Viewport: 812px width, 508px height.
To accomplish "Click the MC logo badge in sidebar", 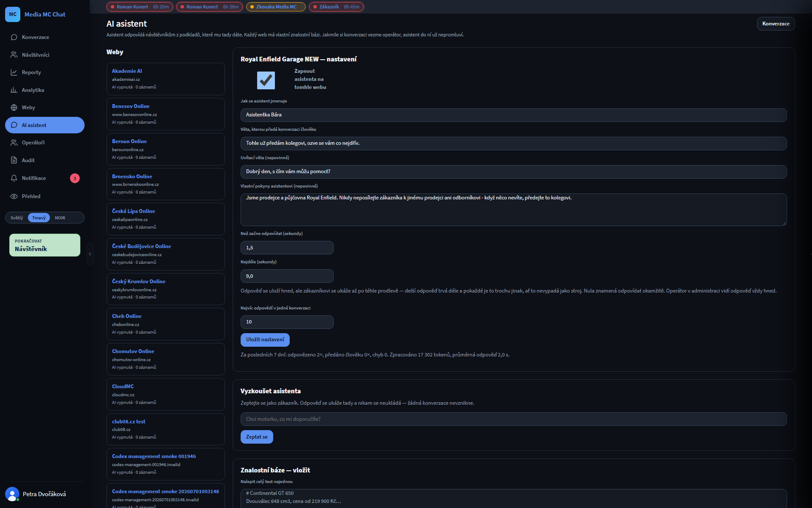I will pyautogui.click(x=13, y=14).
